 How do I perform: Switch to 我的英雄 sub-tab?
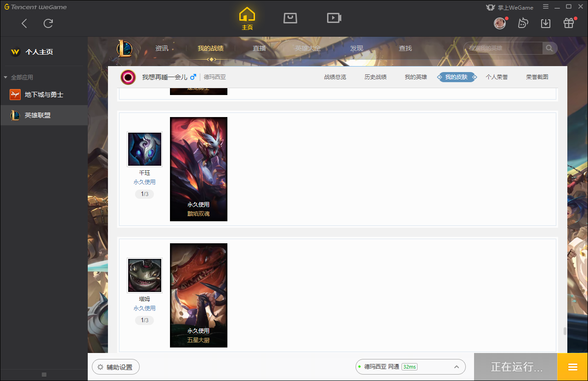416,77
